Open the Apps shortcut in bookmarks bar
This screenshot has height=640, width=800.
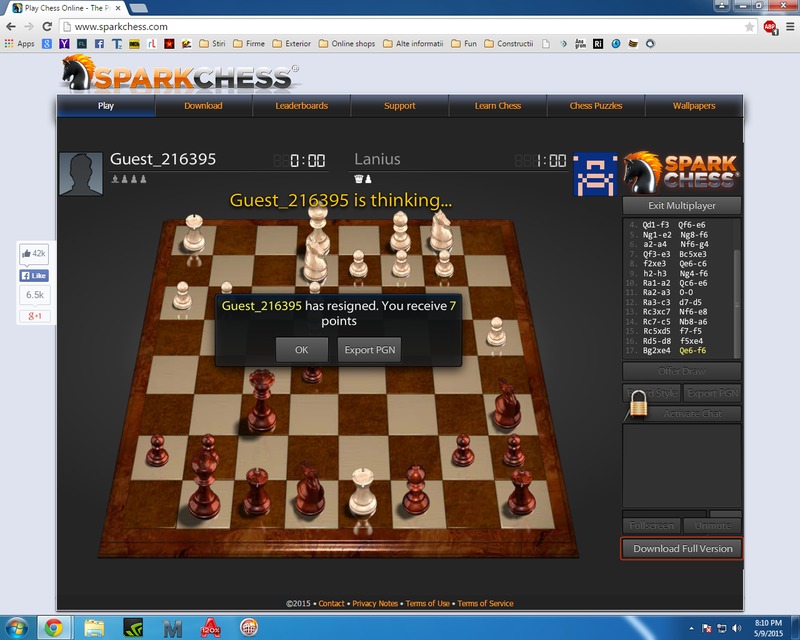coord(19,44)
